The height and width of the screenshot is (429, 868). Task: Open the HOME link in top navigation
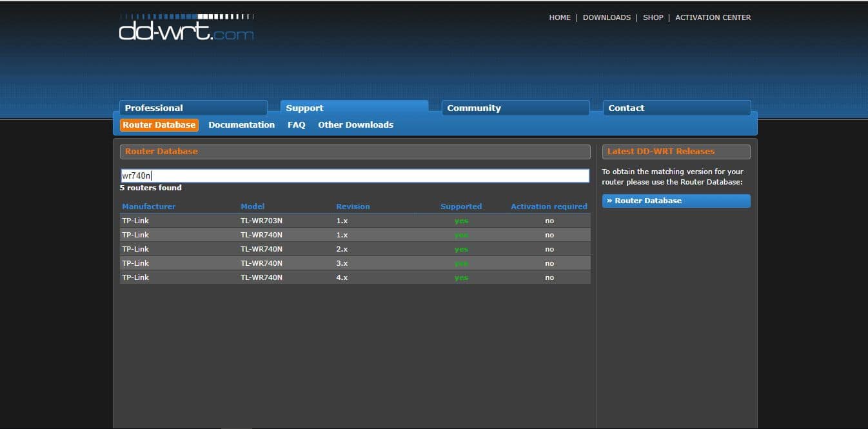tap(560, 17)
